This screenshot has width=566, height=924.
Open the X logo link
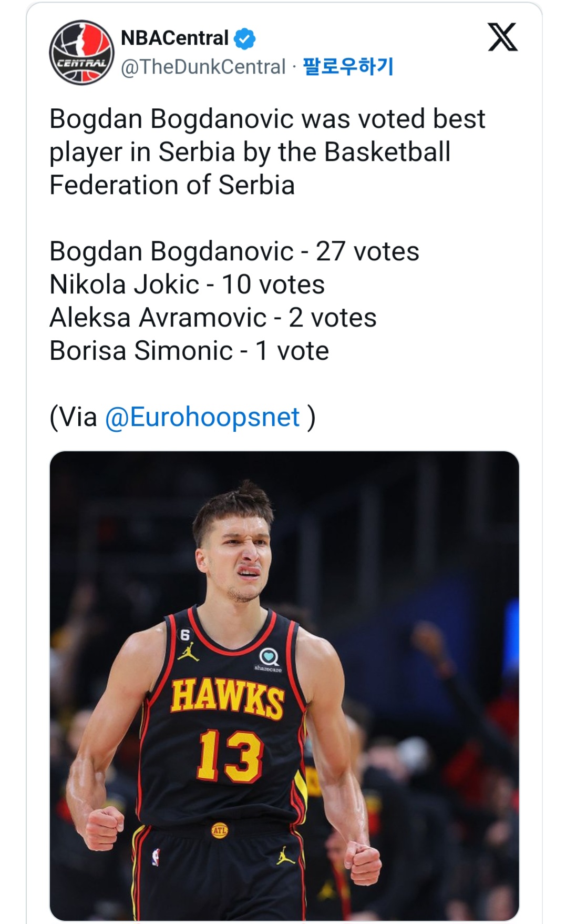(x=502, y=37)
